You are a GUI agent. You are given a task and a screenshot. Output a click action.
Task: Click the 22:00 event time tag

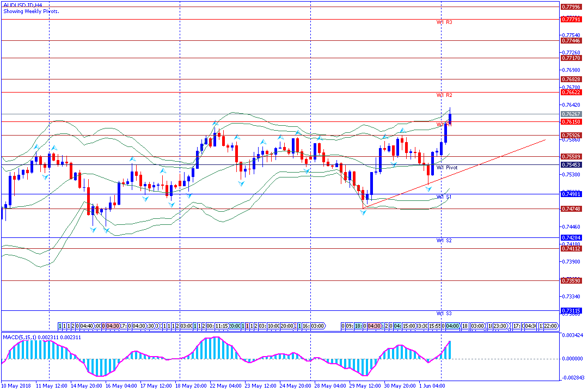tap(550, 326)
